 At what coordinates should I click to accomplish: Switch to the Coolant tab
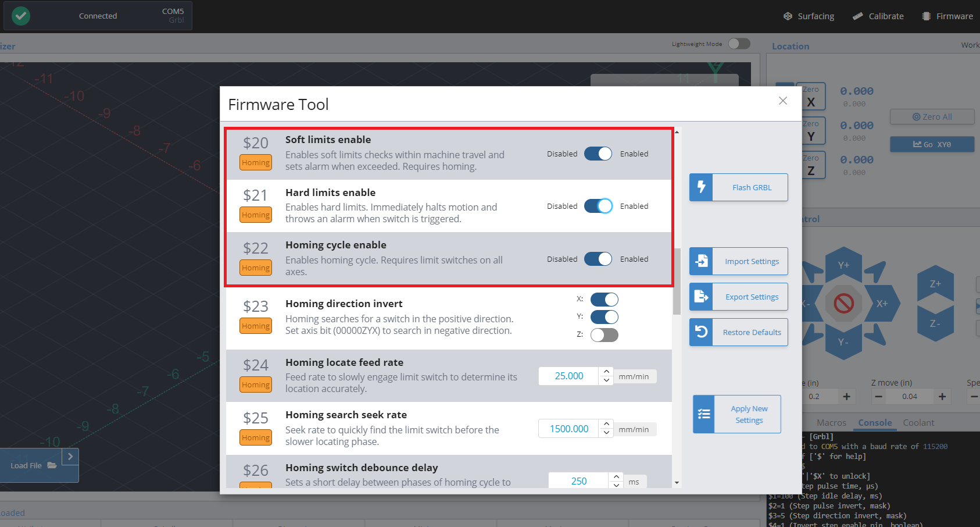[918, 423]
